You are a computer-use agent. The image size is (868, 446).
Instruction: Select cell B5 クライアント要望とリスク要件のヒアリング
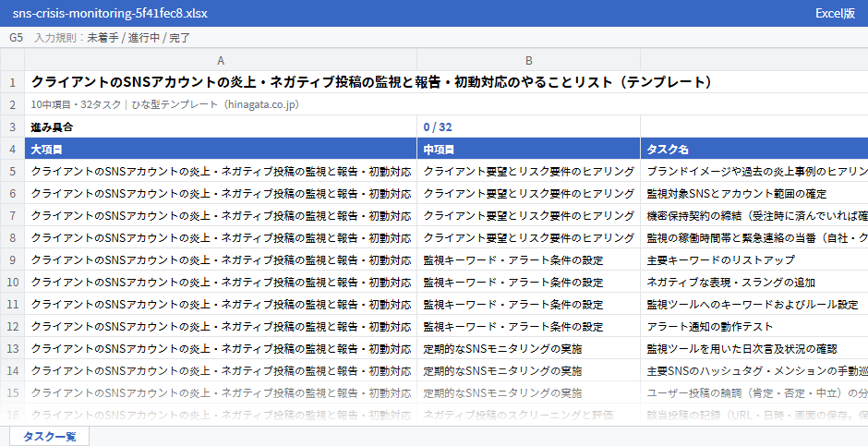point(529,172)
